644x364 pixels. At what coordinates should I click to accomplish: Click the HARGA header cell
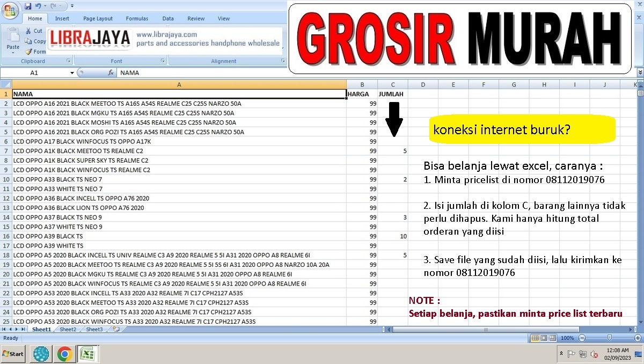coord(362,94)
